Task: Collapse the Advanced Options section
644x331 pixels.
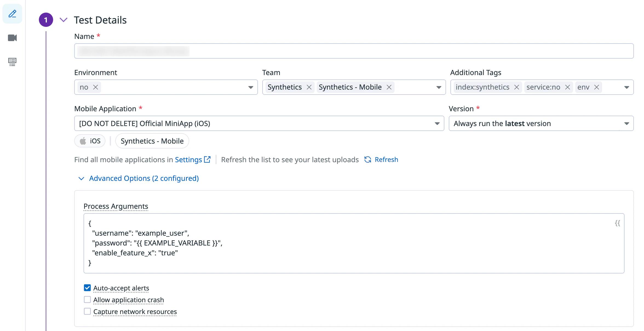Action: (x=81, y=178)
